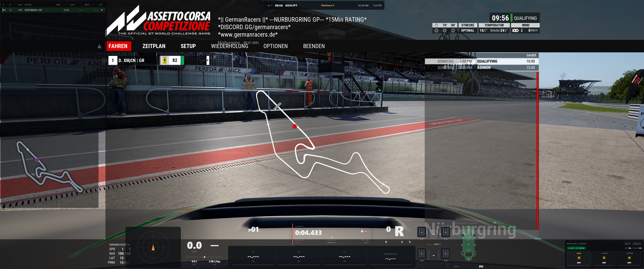Click the red schedule scrollbar

click(537, 150)
